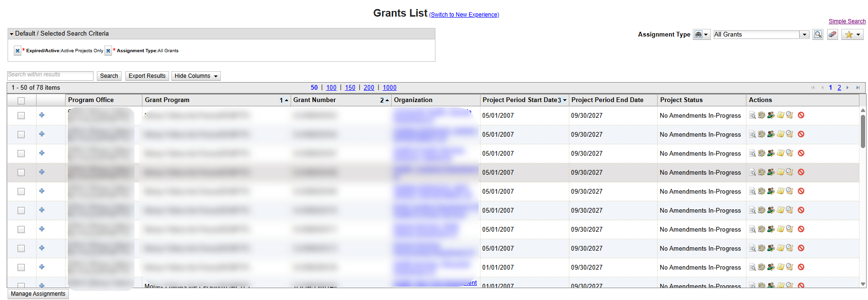Check the first grant row checkbox
Screen dimensions: 868x300
click(x=21, y=115)
